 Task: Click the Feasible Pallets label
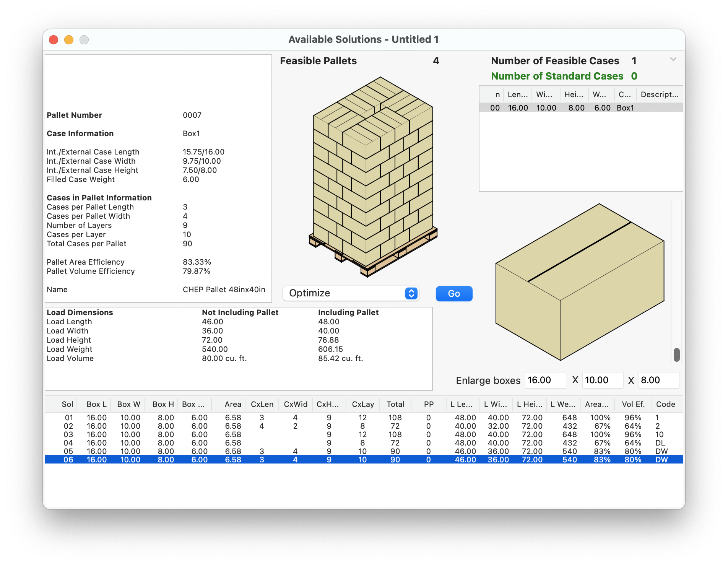click(x=318, y=61)
